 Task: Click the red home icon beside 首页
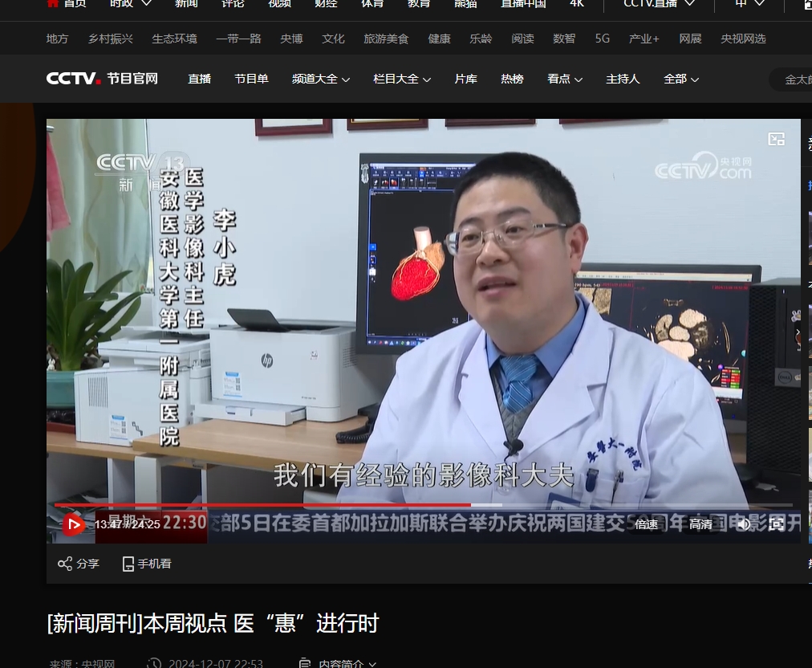tap(53, 3)
